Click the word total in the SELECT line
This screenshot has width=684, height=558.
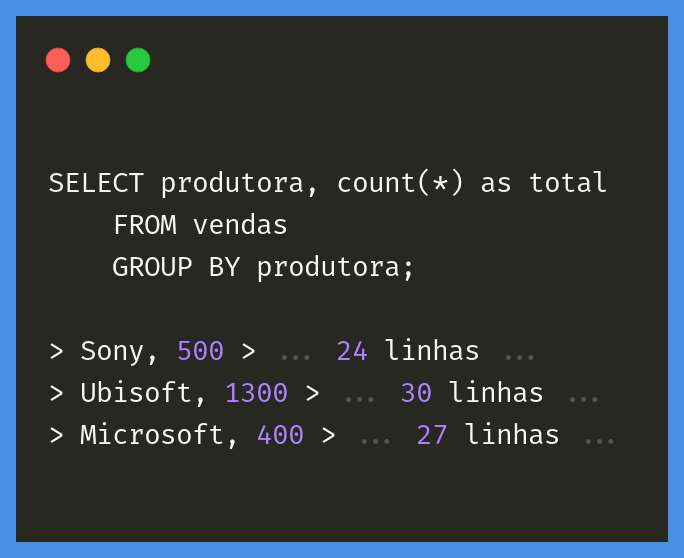click(x=568, y=183)
